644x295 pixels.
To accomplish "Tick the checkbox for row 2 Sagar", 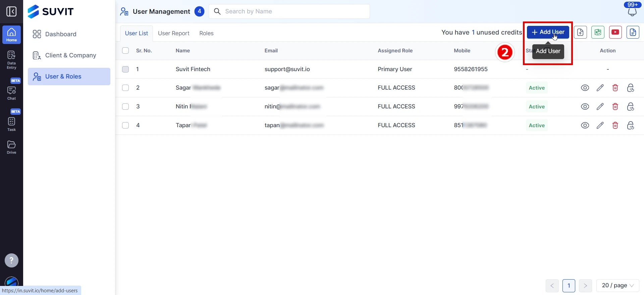I will coord(125,88).
